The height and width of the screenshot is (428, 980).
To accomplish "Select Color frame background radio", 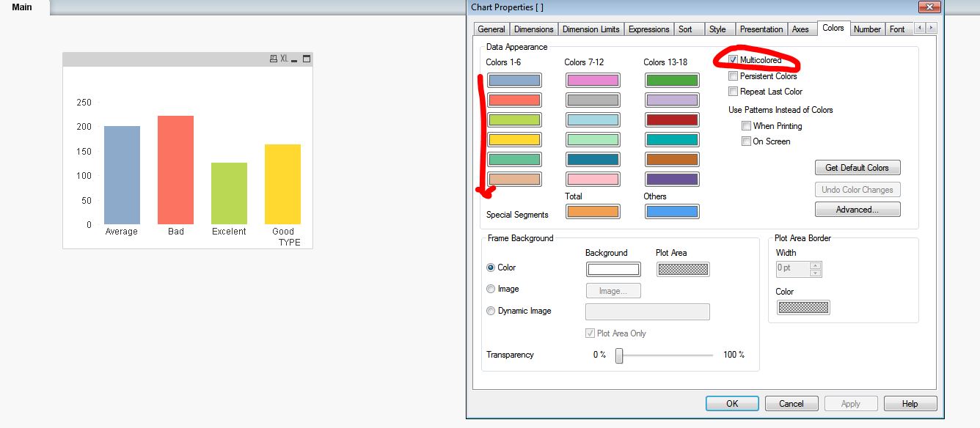I will tap(491, 267).
